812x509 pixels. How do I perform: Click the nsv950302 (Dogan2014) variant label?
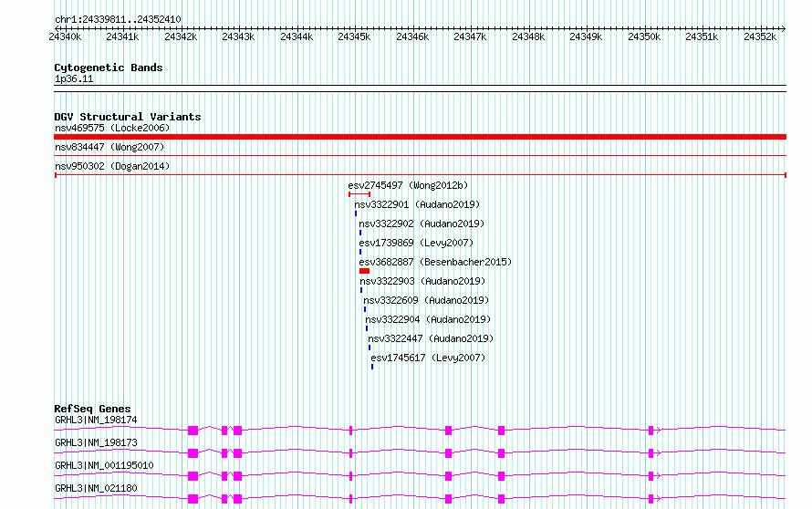tap(112, 166)
